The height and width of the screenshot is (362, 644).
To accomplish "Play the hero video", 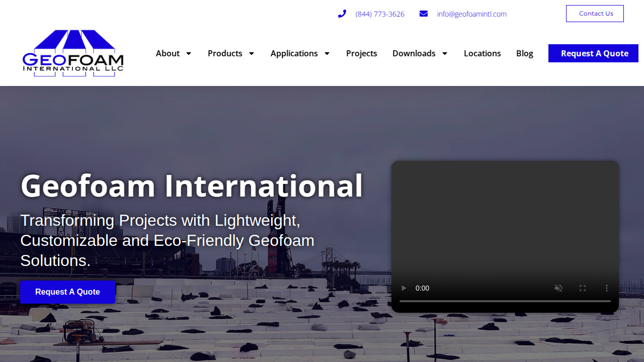I will point(404,288).
